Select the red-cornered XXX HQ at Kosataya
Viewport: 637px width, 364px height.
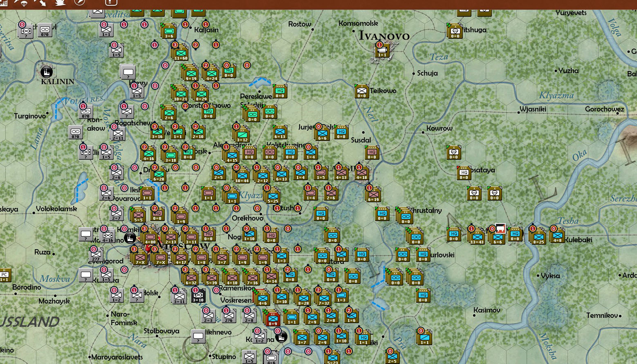[464, 173]
